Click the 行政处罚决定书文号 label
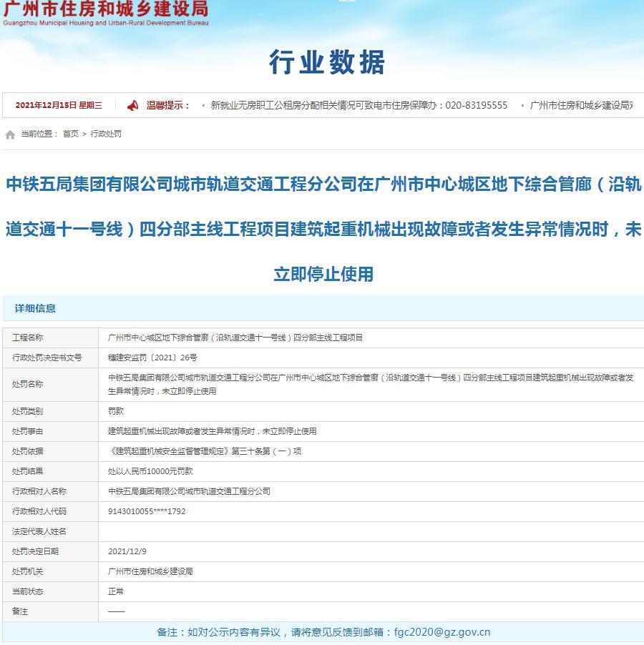This screenshot has height=645, width=644. pos(47,358)
